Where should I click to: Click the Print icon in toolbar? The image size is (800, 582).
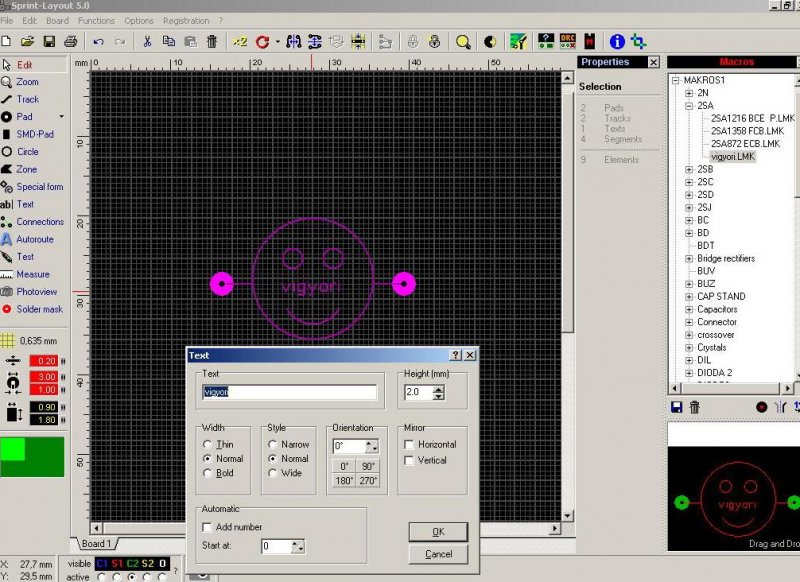71,41
